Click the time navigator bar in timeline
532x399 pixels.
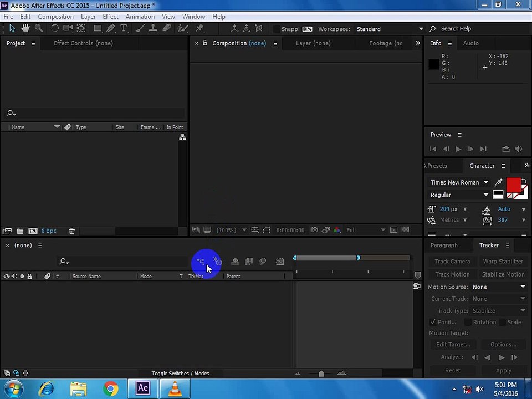pyautogui.click(x=326, y=258)
